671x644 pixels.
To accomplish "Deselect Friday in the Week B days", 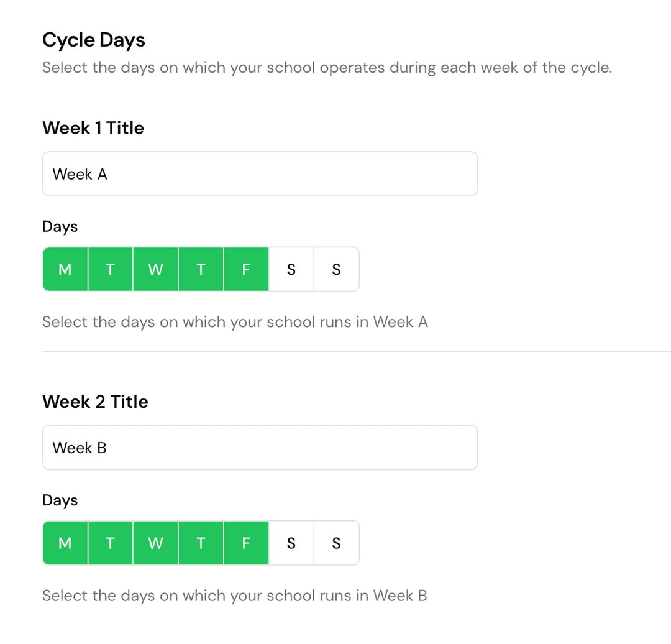I will click(246, 543).
